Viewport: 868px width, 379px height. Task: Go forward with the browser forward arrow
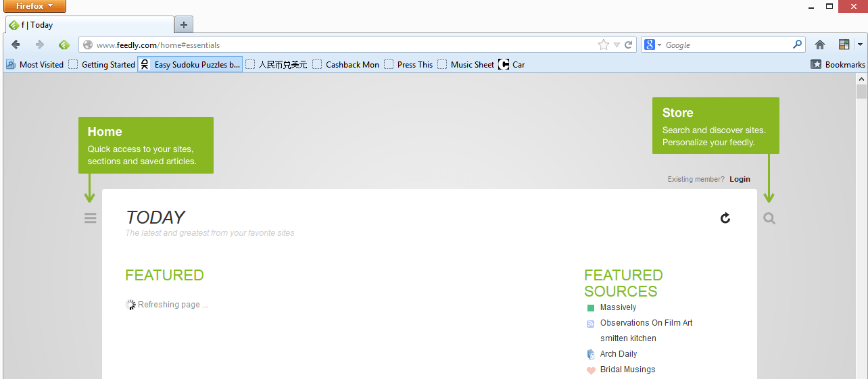pyautogui.click(x=40, y=45)
